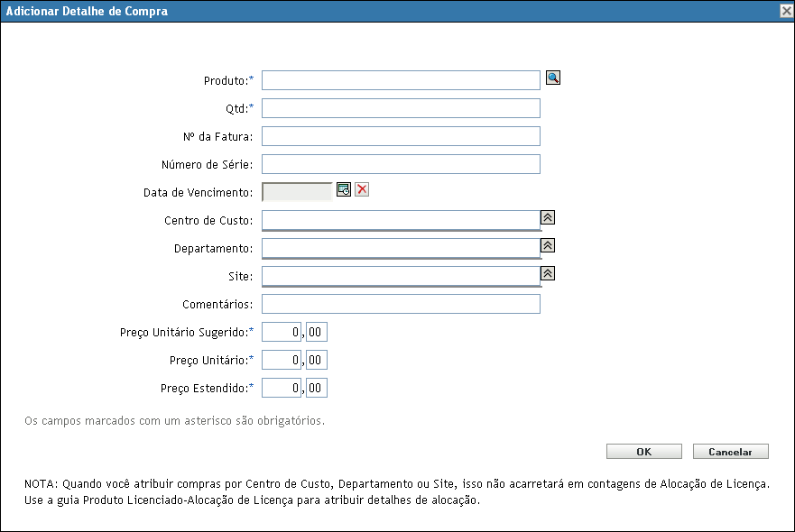Viewport: 795px width, 532px height.
Task: Click into the Qtd field
Action: (401, 108)
